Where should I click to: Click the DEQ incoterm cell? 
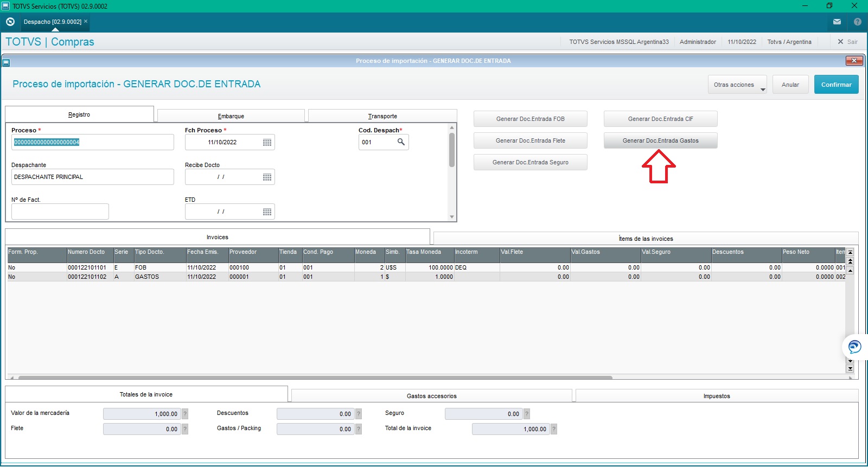click(476, 267)
